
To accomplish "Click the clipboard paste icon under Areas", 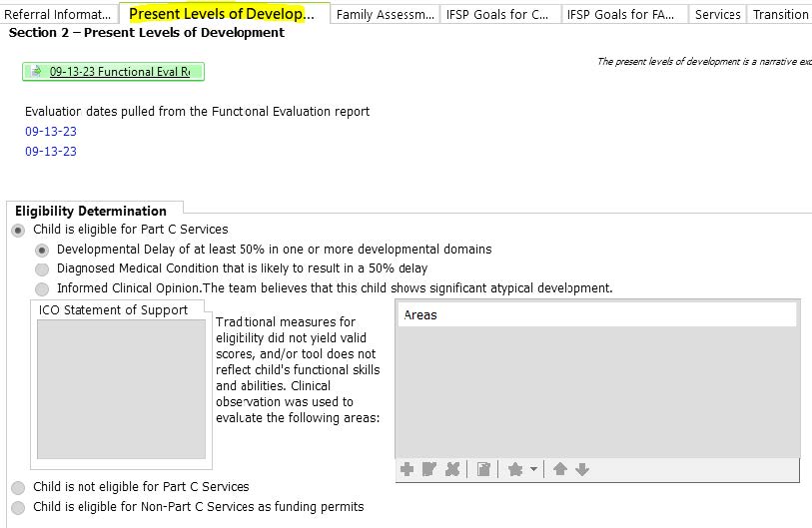I will 483,469.
